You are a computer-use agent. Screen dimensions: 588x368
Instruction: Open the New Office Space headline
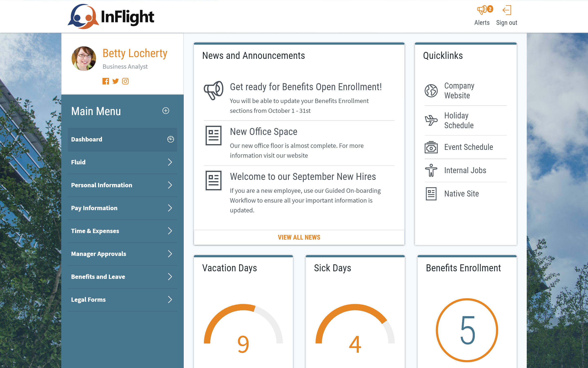pos(264,132)
